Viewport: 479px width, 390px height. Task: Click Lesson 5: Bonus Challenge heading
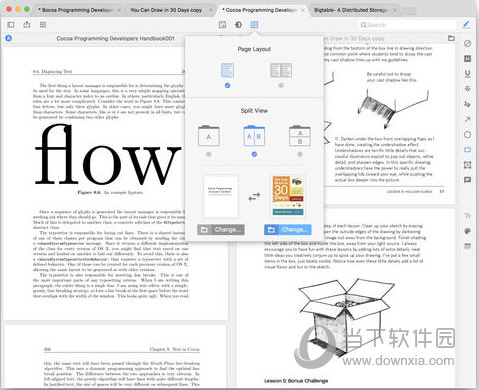point(296,381)
